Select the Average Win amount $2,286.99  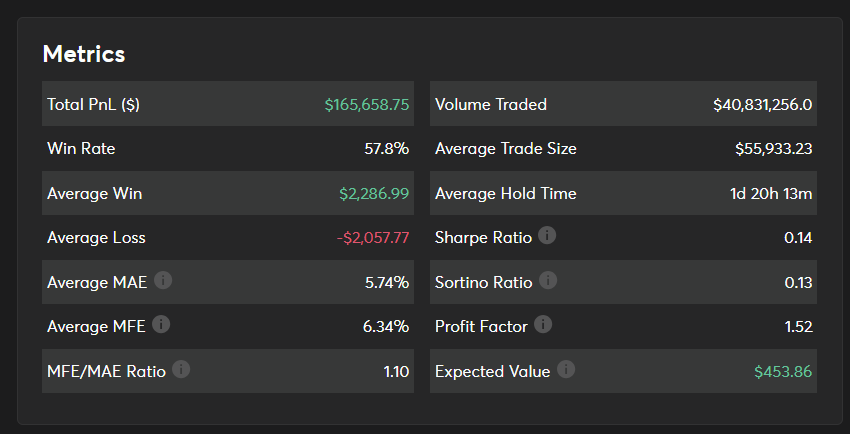[x=372, y=193]
